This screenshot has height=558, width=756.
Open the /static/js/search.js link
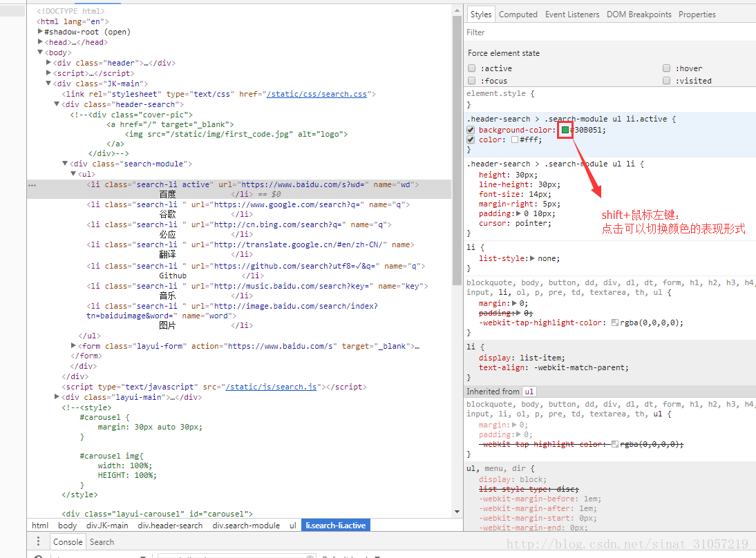[271, 387]
